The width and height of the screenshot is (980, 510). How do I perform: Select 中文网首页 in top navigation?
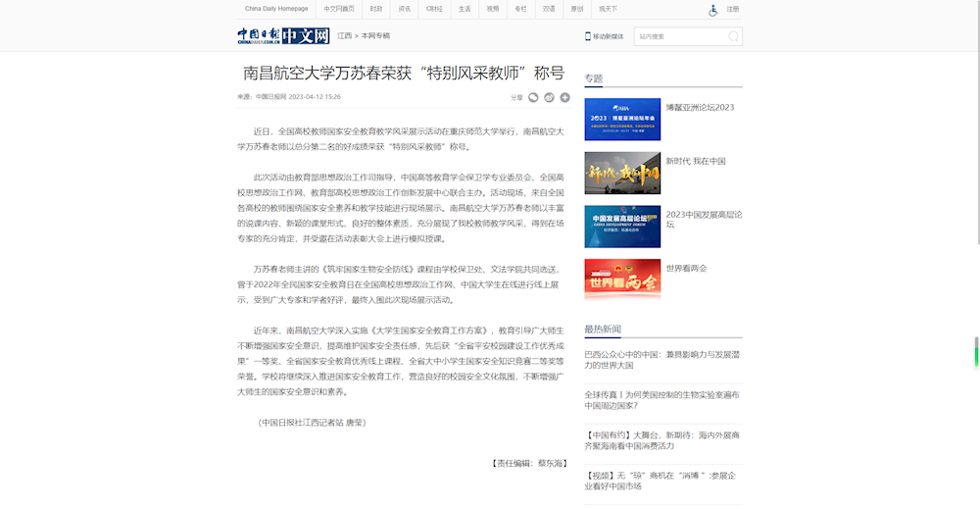coord(339,9)
